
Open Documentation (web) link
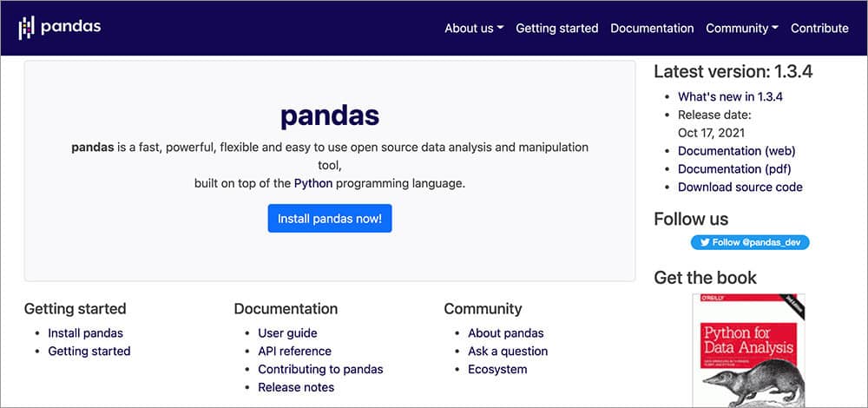(736, 150)
